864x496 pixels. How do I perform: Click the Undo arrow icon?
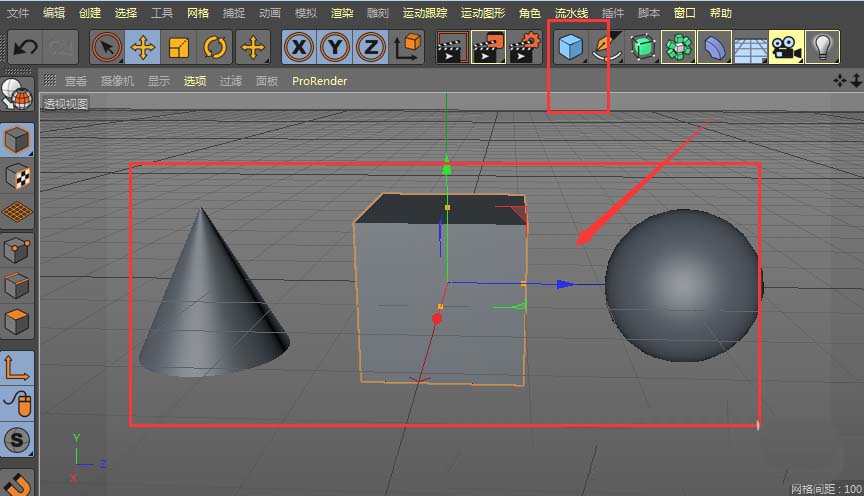pyautogui.click(x=26, y=47)
